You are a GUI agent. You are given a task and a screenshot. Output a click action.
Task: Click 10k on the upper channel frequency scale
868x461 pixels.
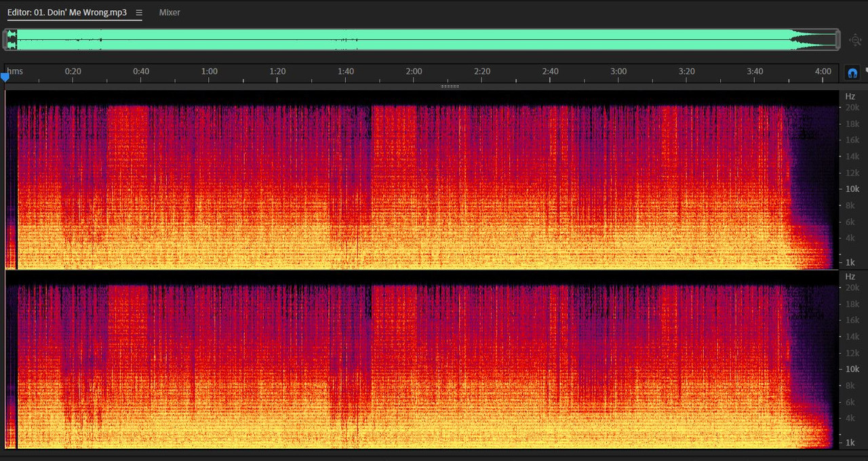pyautogui.click(x=852, y=189)
